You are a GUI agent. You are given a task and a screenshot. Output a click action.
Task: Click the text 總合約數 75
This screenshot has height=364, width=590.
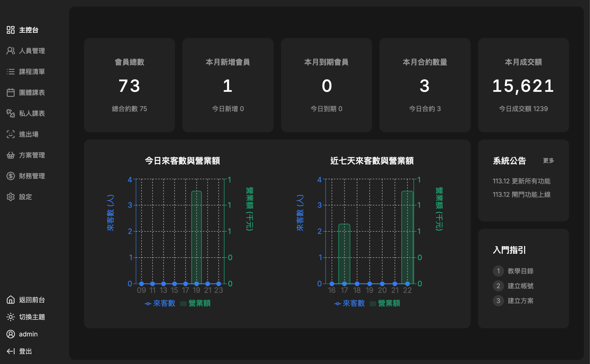129,109
